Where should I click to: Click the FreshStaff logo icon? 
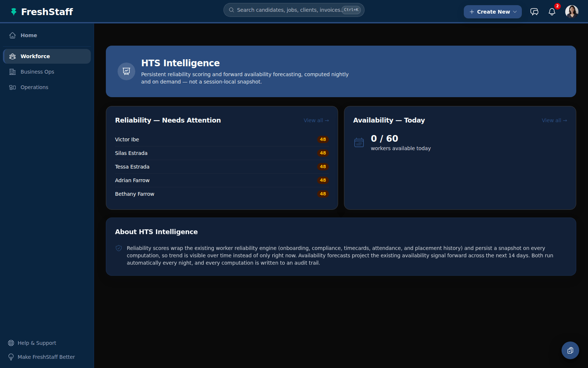pyautogui.click(x=14, y=12)
